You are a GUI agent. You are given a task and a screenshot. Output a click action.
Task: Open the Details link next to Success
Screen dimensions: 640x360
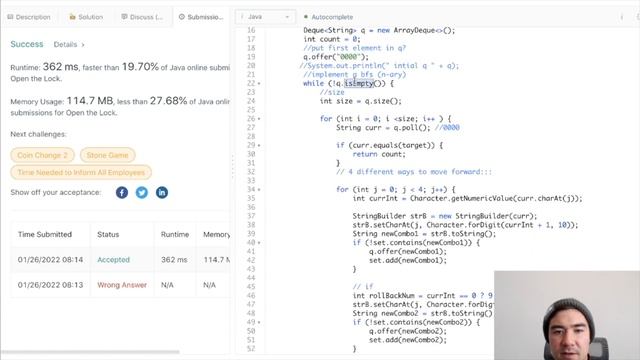pos(69,44)
